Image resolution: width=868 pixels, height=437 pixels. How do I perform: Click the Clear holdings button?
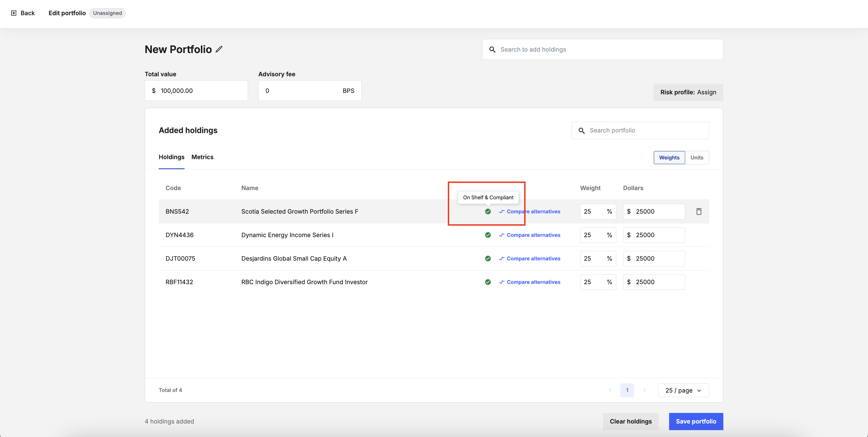pos(631,422)
